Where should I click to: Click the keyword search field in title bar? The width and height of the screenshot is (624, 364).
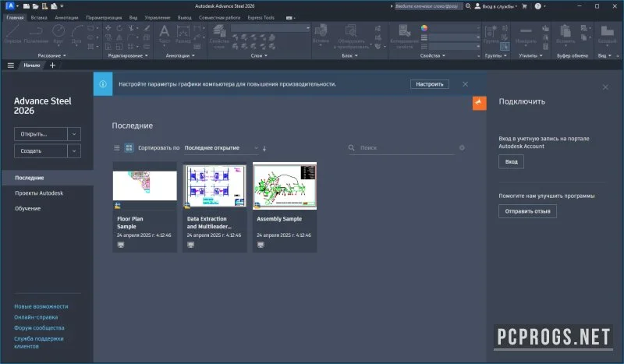click(x=427, y=6)
